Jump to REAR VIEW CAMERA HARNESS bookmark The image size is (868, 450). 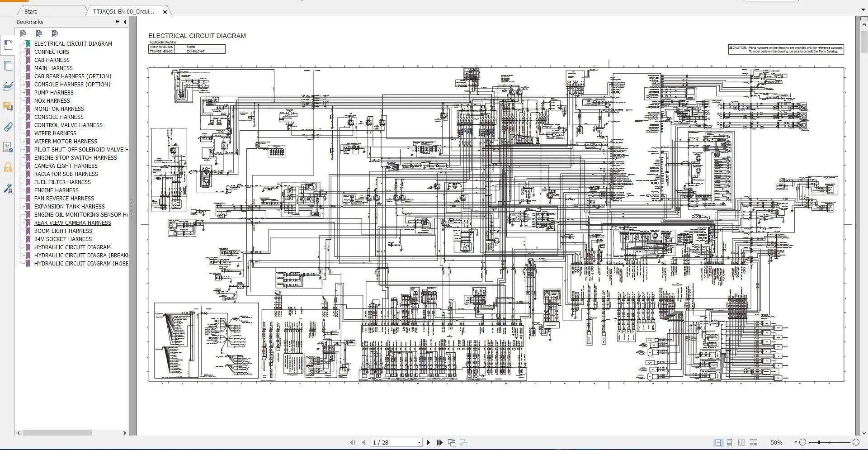click(73, 223)
